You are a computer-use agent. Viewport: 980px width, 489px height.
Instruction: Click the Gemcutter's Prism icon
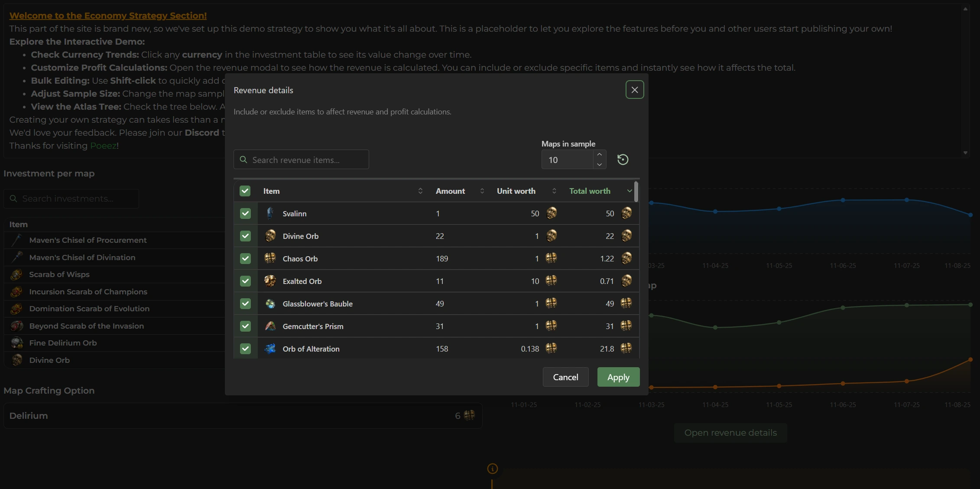[x=270, y=326]
